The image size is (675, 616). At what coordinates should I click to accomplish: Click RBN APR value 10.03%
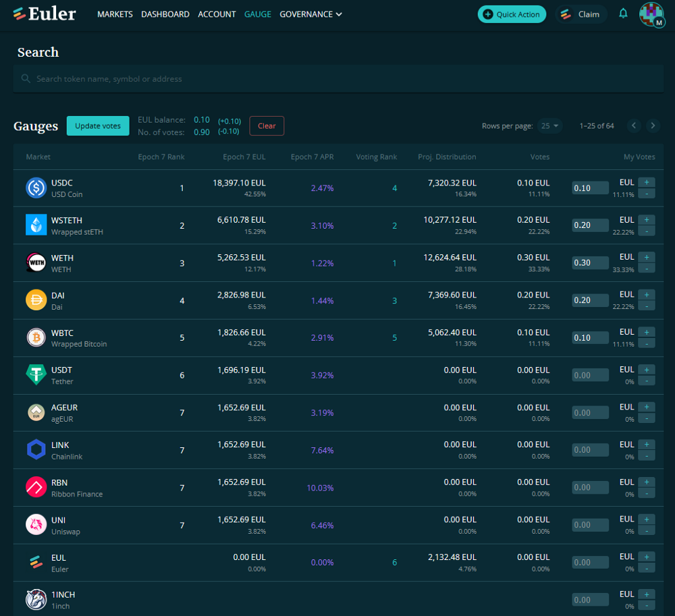tap(320, 488)
